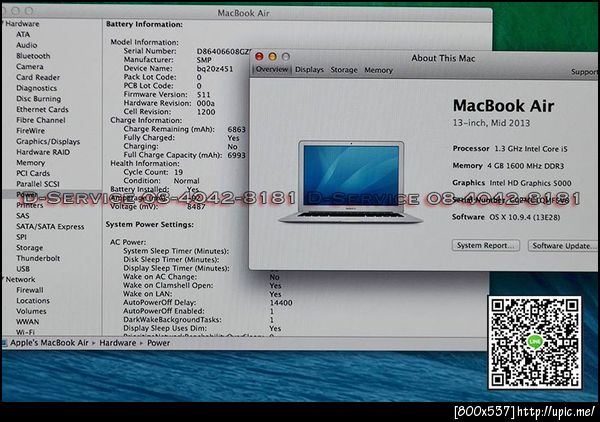Image resolution: width=600 pixels, height=422 pixels.
Task: Click the System Power Settings heading
Action: [150, 225]
